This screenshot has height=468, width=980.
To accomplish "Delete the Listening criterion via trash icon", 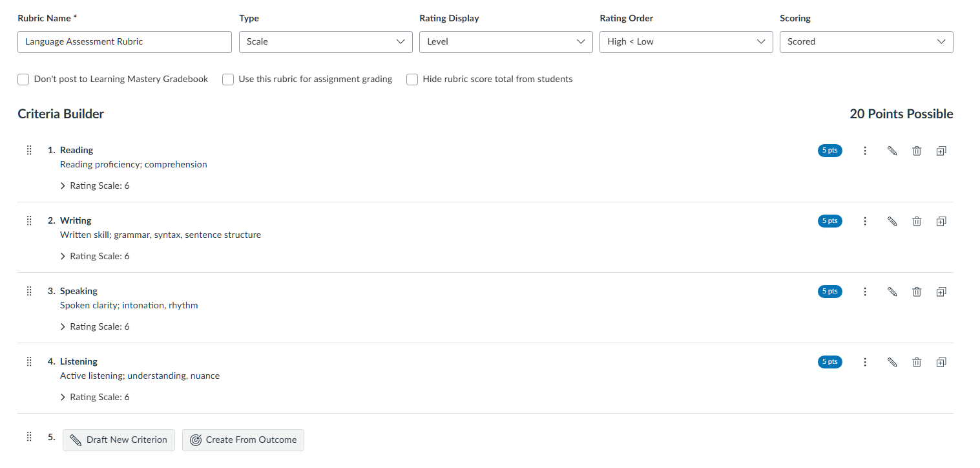I will 917,362.
